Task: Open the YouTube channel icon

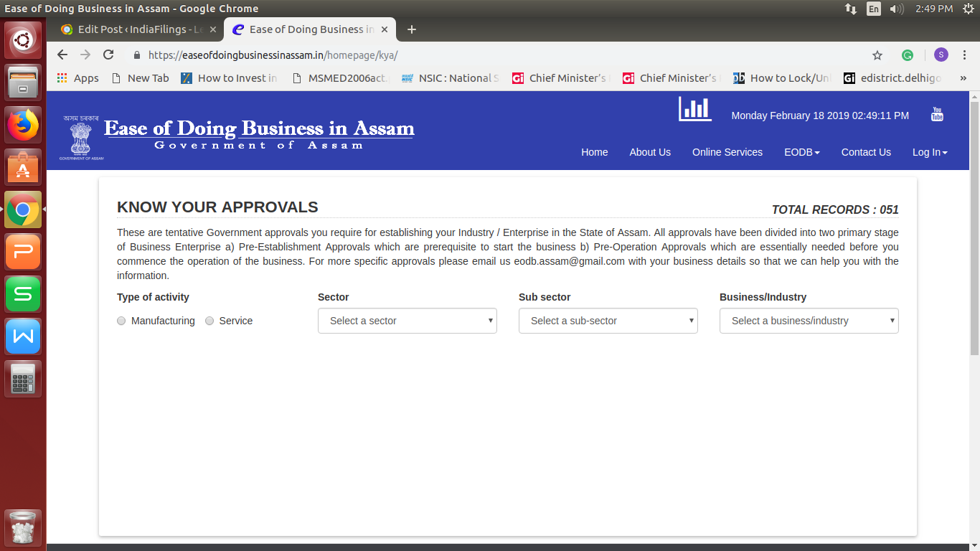Action: pyautogui.click(x=937, y=113)
